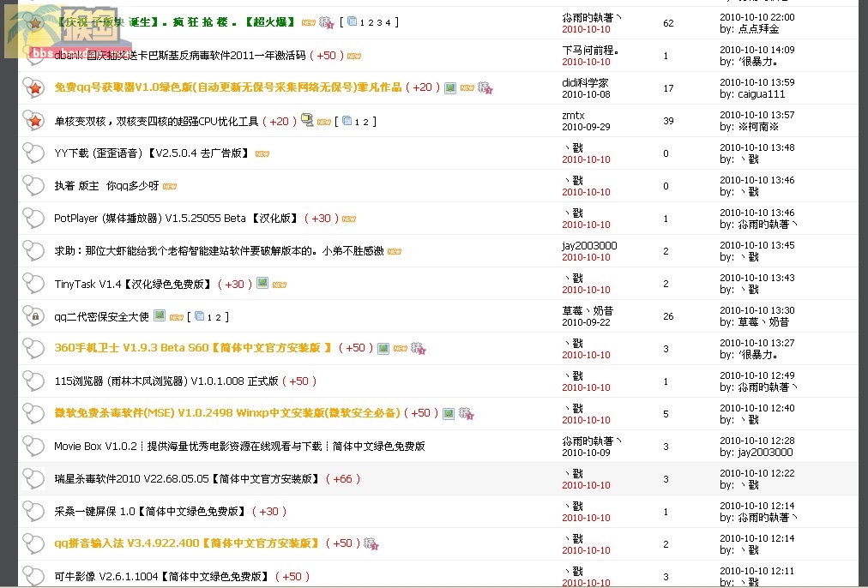This screenshot has width=868, height=588.
Task: Click star folder icon beside 单核变双核 thread
Action: click(33, 121)
